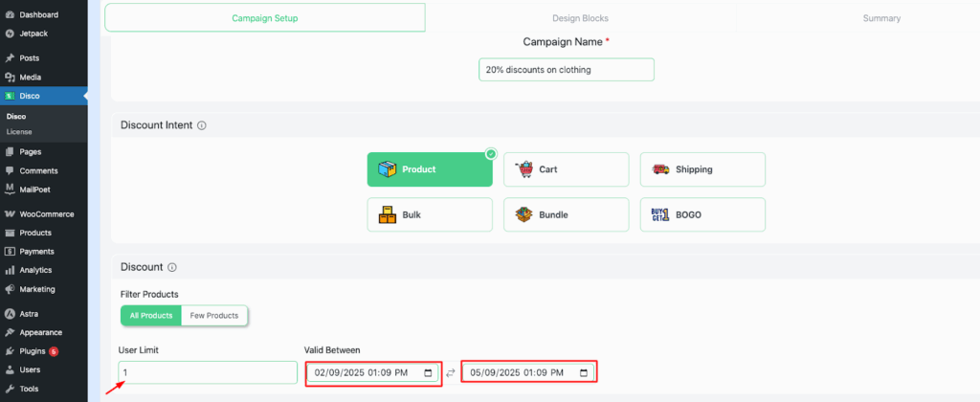Click the Campaign Name label
Screen dimensions: 980x402
tap(562, 42)
